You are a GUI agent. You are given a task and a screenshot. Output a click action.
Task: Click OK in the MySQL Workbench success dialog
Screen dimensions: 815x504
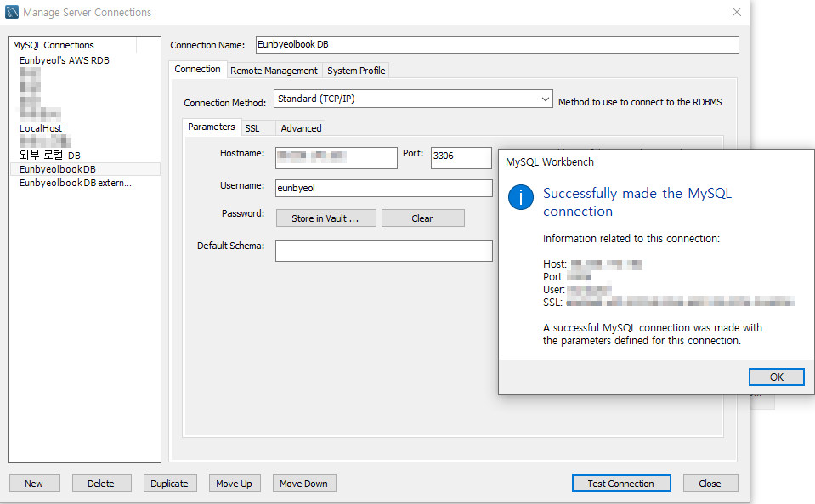(776, 377)
